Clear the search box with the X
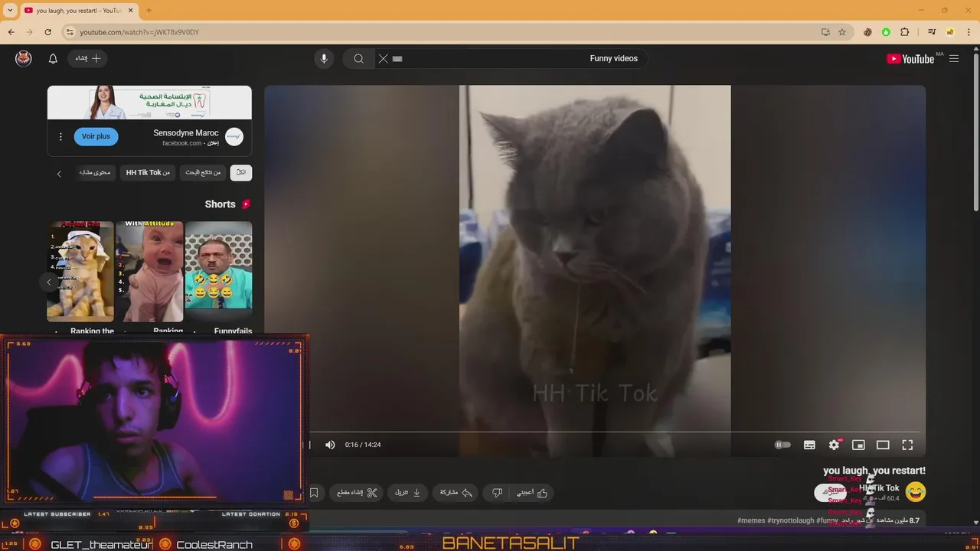Image resolution: width=980 pixels, height=551 pixels. 384,59
